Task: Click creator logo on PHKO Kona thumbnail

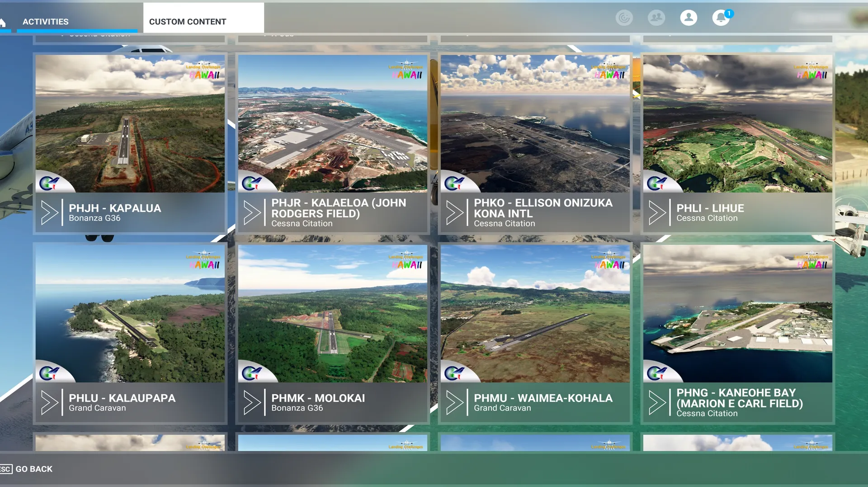Action: (454, 183)
